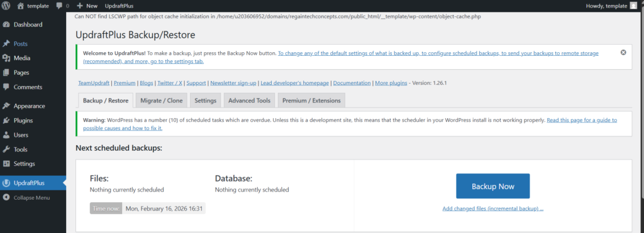Click the Tools wrench icon

(x=6, y=149)
